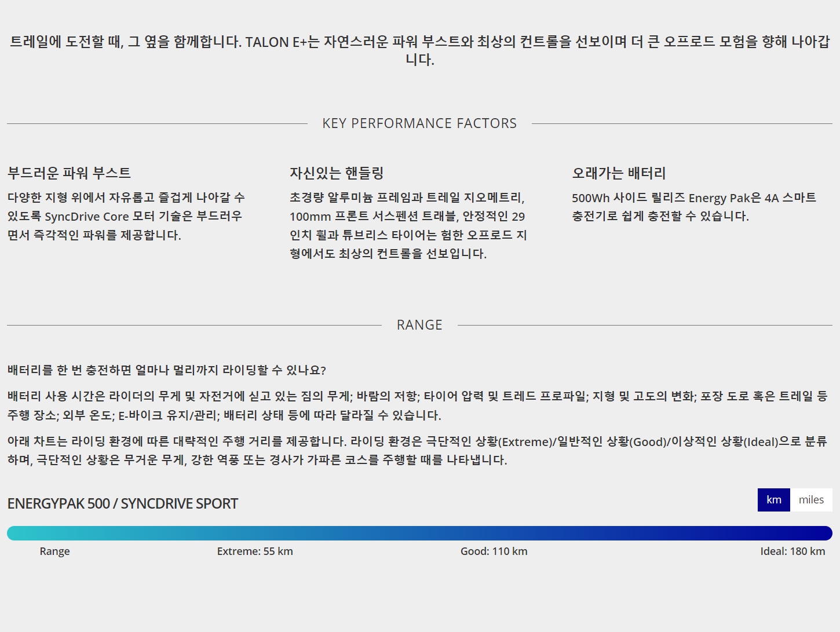Screen dimensions: 840x632
Task: Click the battery range question line
Action: tap(167, 370)
